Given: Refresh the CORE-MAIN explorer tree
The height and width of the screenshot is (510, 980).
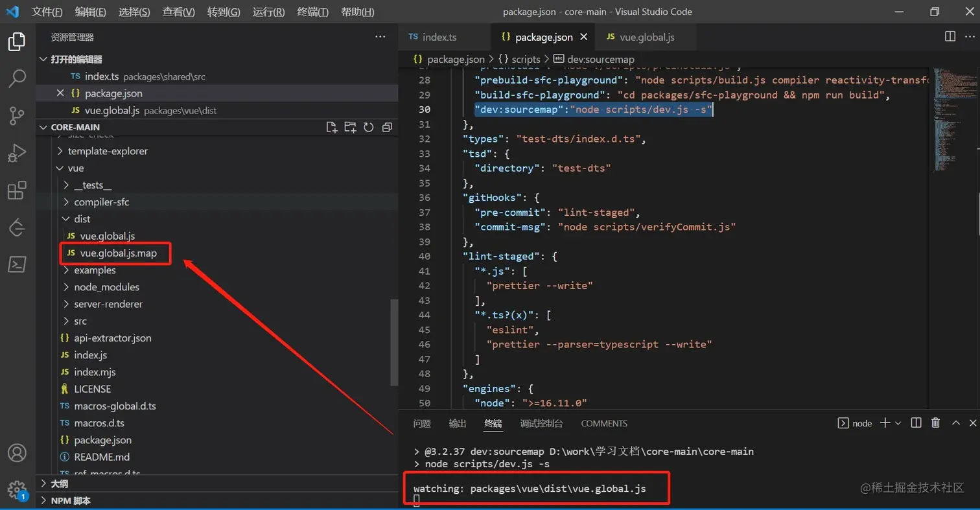Looking at the screenshot, I should coord(369,127).
